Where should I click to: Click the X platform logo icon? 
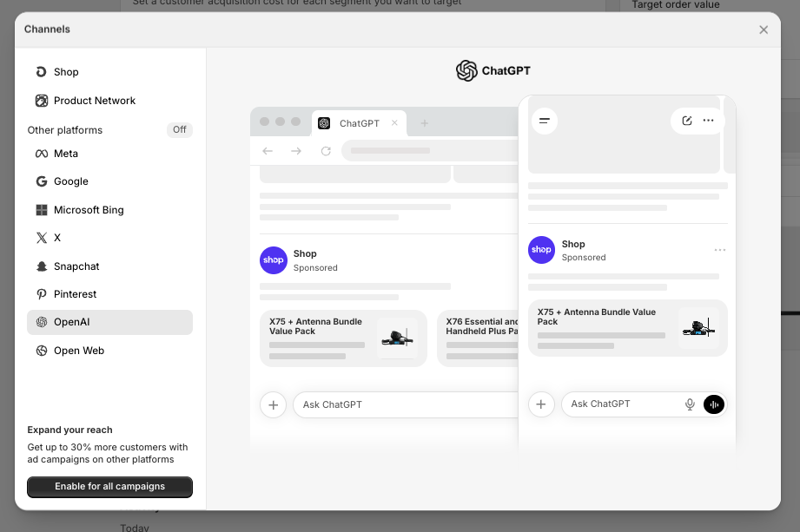pos(42,238)
